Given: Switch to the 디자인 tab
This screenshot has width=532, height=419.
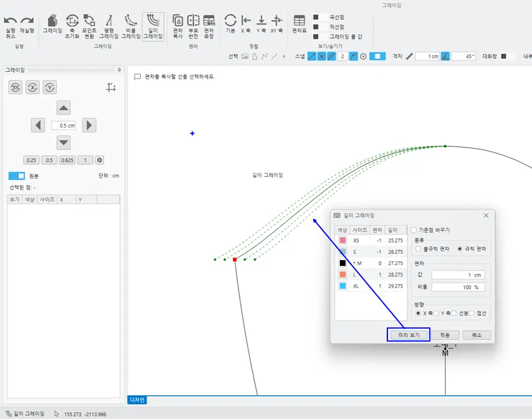Looking at the screenshot, I should [136, 400].
